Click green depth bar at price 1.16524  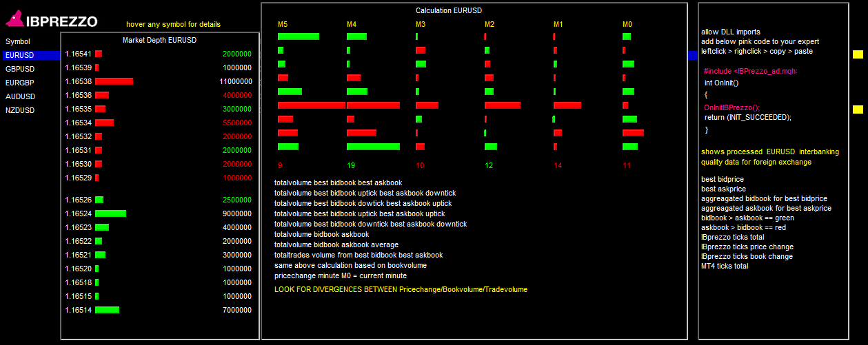coord(110,213)
